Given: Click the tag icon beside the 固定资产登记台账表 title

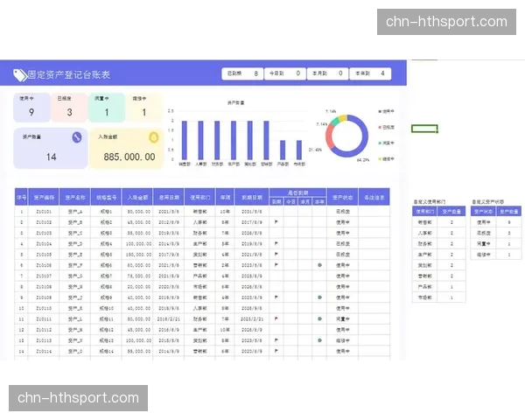Looking at the screenshot, I should 20,75.
